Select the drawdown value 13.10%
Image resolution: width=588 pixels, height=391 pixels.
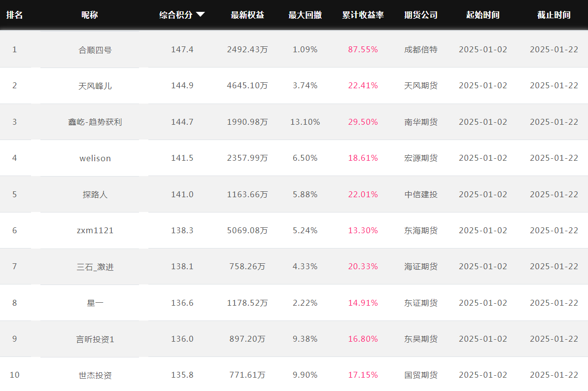tap(305, 122)
